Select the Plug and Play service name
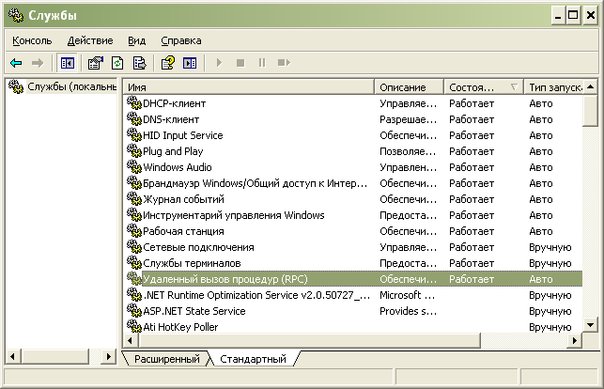 tap(173, 151)
